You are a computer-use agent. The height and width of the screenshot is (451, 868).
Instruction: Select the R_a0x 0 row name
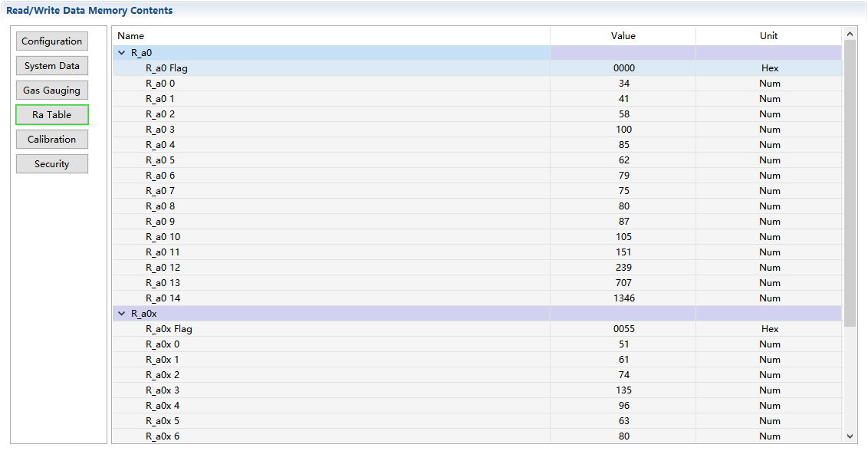163,344
